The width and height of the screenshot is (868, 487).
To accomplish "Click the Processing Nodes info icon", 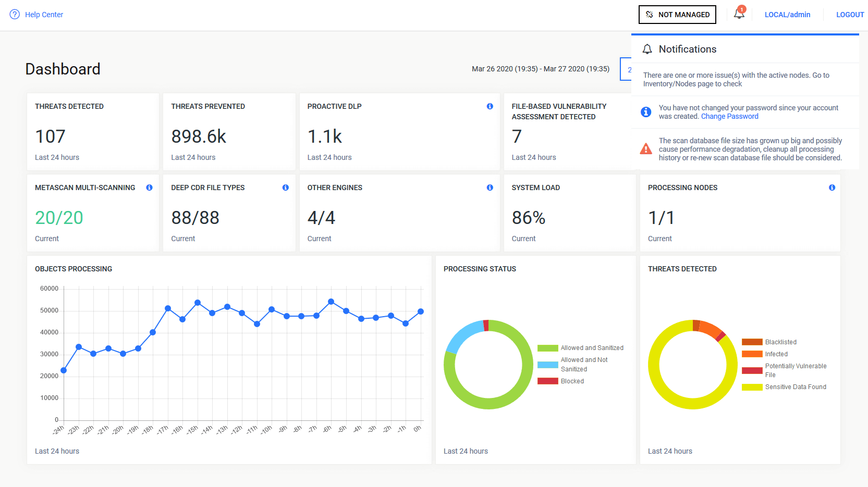I will [x=832, y=188].
